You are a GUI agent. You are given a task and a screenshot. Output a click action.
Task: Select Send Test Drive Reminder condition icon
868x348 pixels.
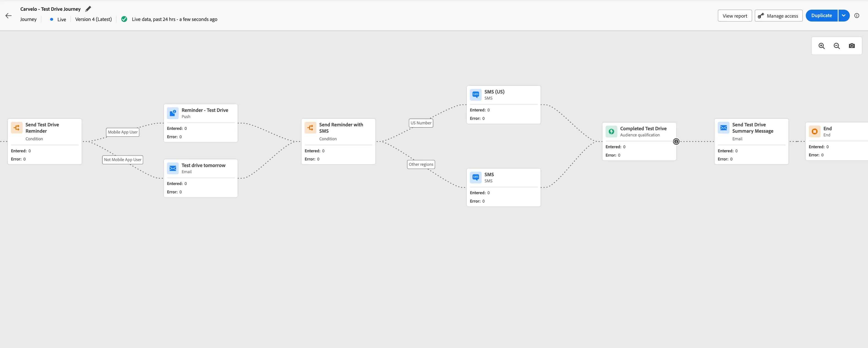17,128
